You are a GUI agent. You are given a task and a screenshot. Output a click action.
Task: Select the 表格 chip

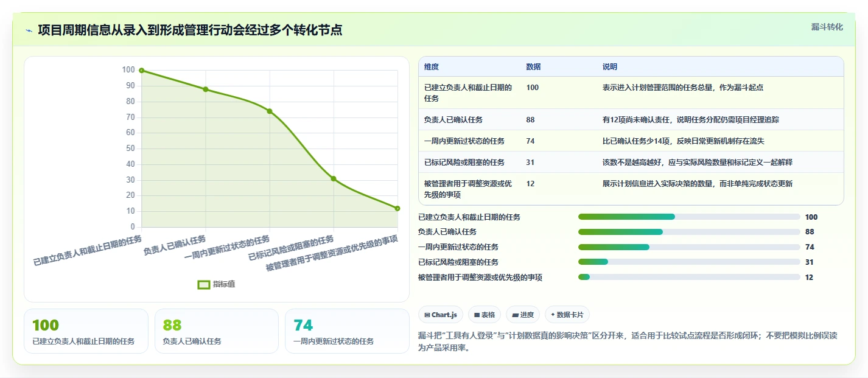click(x=485, y=315)
